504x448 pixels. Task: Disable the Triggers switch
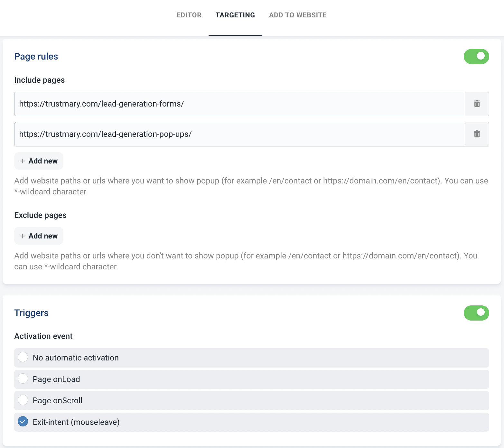[476, 313]
